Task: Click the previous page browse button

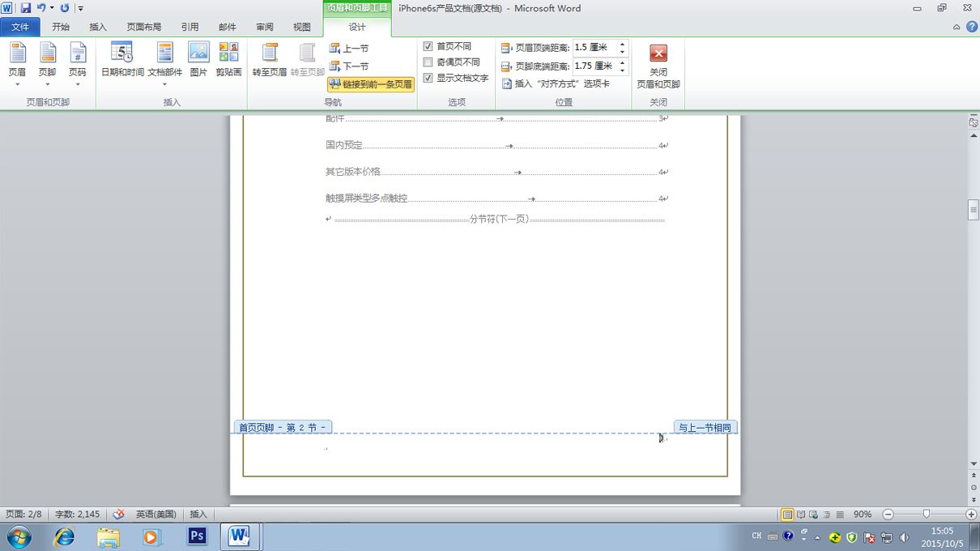Action: click(974, 476)
